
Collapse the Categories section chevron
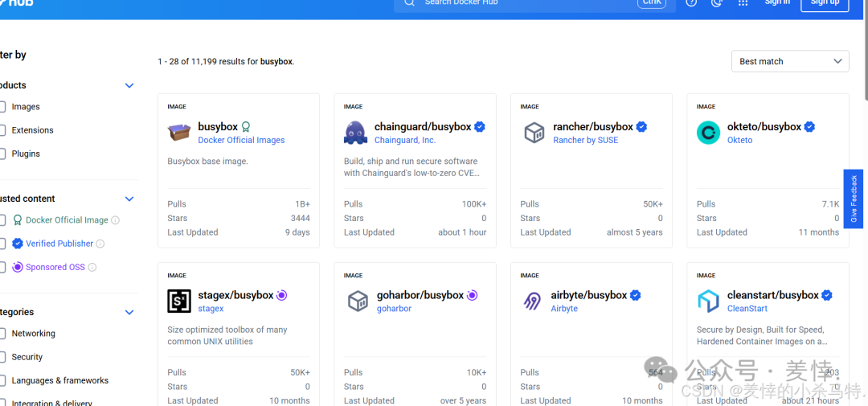[129, 313]
